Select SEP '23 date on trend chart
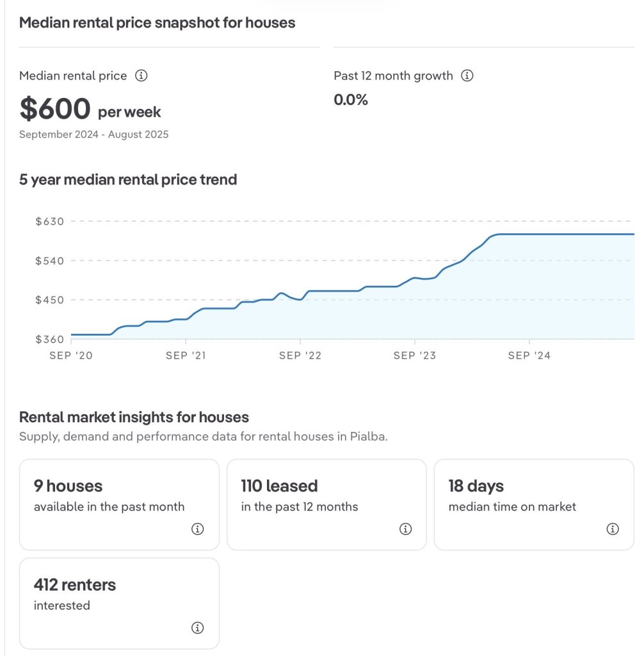 click(x=414, y=356)
